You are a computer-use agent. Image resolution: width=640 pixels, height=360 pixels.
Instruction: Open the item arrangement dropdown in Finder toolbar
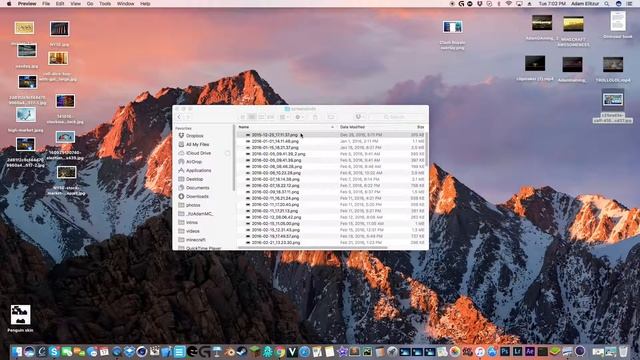(x=284, y=117)
